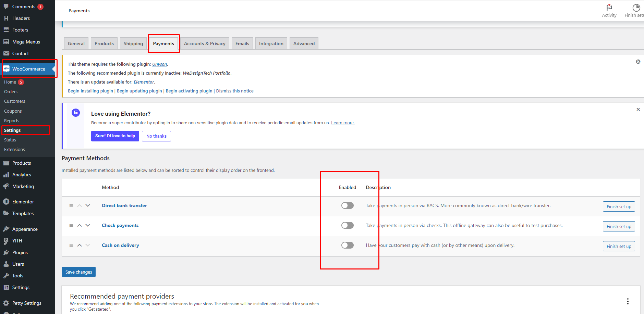Close the Elementor notice
This screenshot has width=644, height=314.
click(x=638, y=110)
